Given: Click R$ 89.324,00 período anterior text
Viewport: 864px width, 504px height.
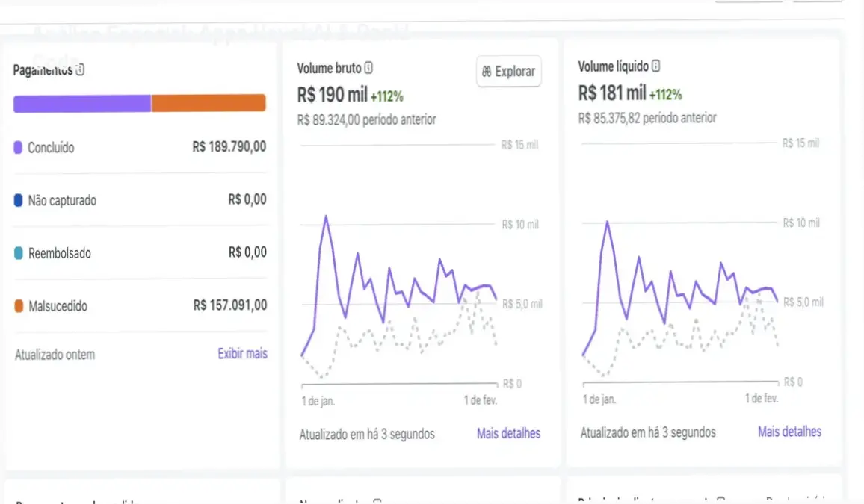Looking at the screenshot, I should point(366,119).
